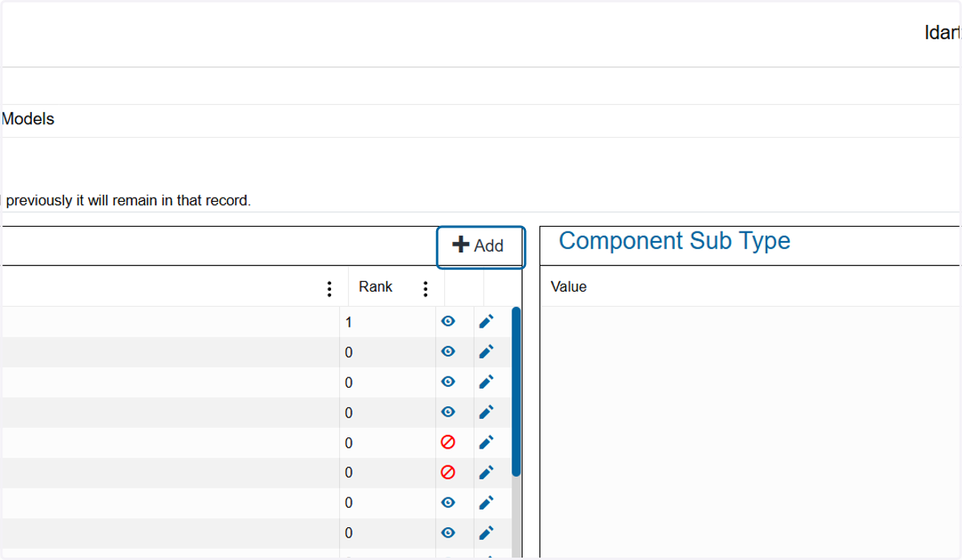Viewport: 962px width, 560px height.
Task: Click the Value column header
Action: pyautogui.click(x=568, y=287)
